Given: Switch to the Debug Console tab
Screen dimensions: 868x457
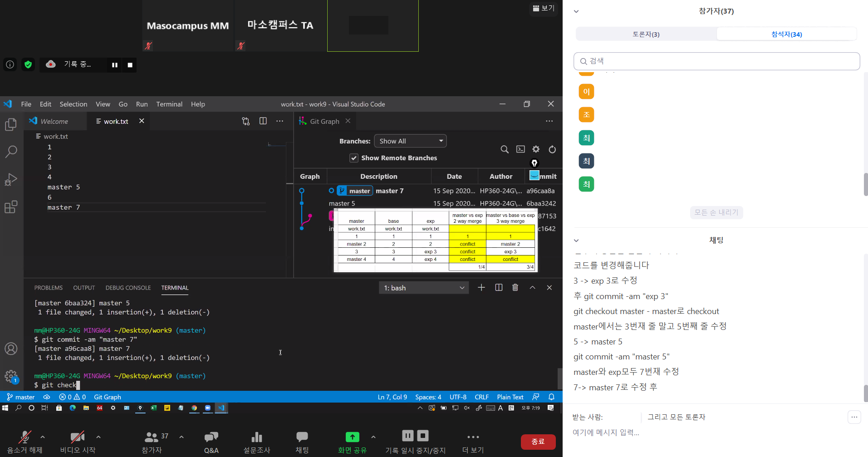Looking at the screenshot, I should [128, 288].
